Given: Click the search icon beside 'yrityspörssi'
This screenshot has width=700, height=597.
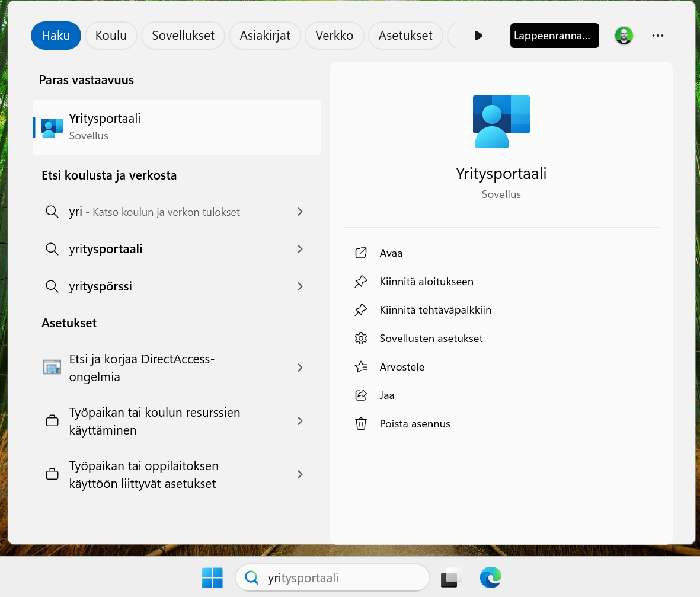Looking at the screenshot, I should 52,286.
